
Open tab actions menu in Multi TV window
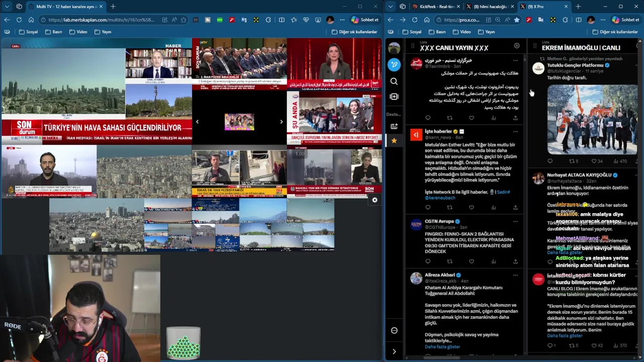click(x=7, y=7)
